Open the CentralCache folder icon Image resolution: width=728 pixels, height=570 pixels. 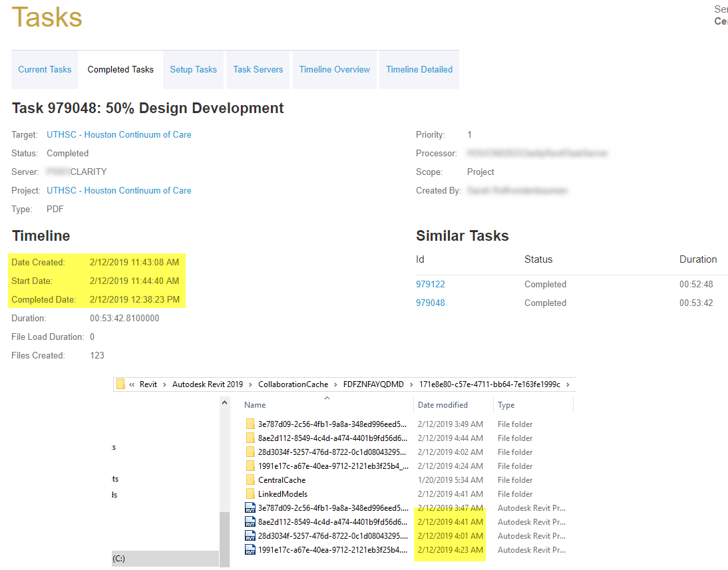coord(250,480)
